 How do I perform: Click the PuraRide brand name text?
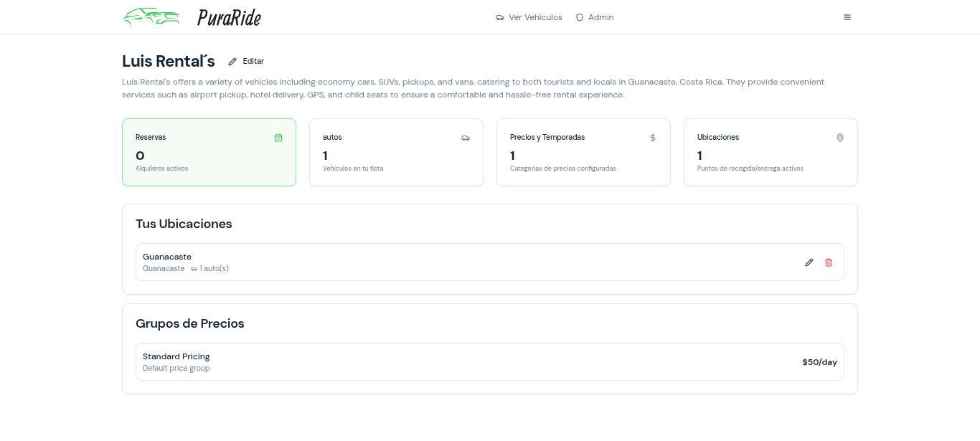point(229,17)
